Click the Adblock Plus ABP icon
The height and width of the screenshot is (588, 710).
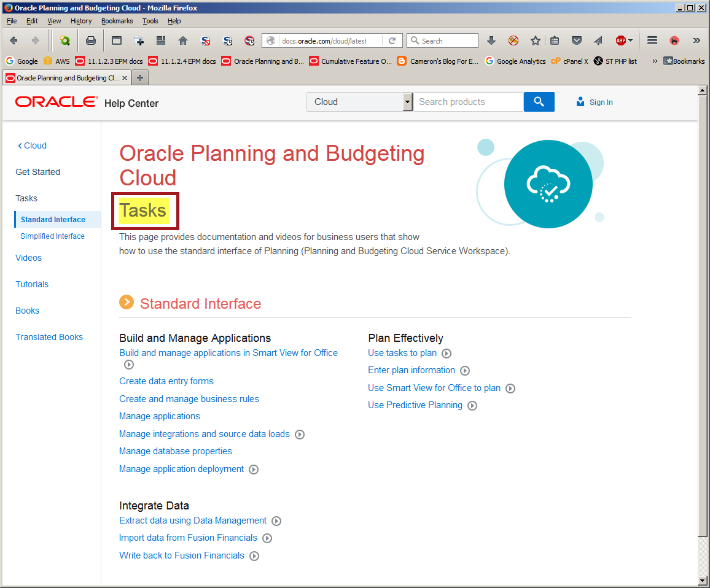click(620, 41)
